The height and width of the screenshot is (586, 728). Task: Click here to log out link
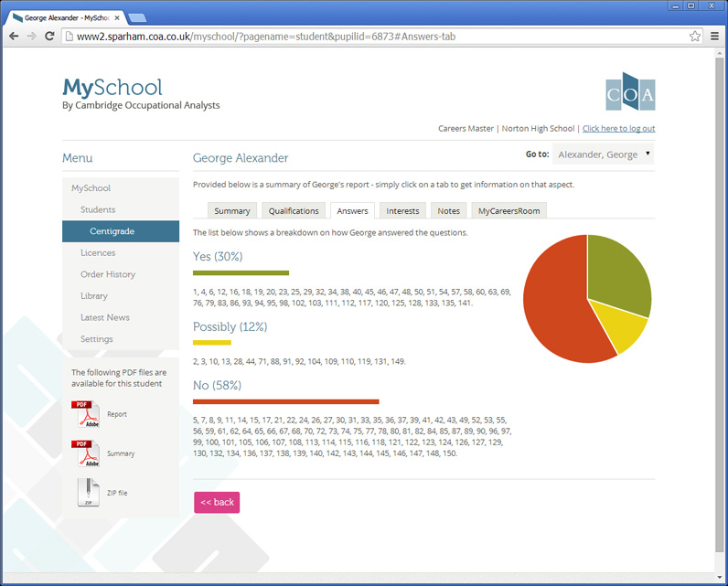coord(618,129)
